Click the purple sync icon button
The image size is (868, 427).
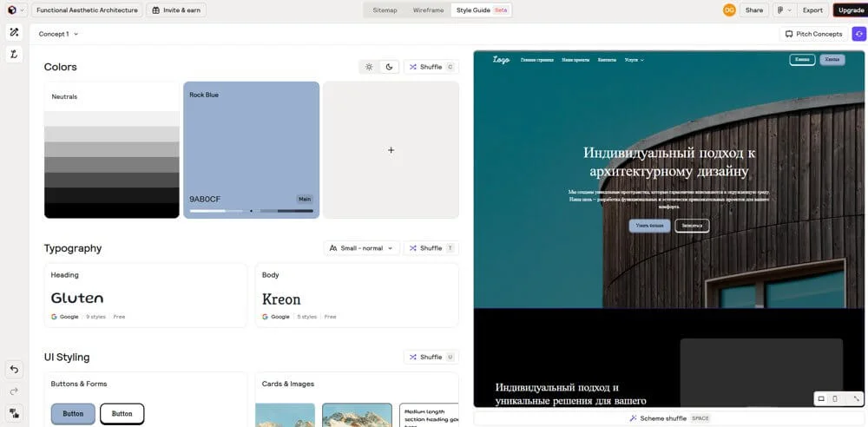859,34
